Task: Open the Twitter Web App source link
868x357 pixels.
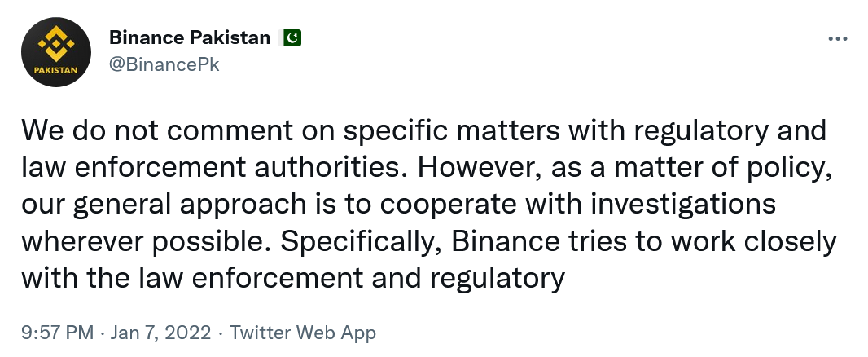Action: [302, 333]
